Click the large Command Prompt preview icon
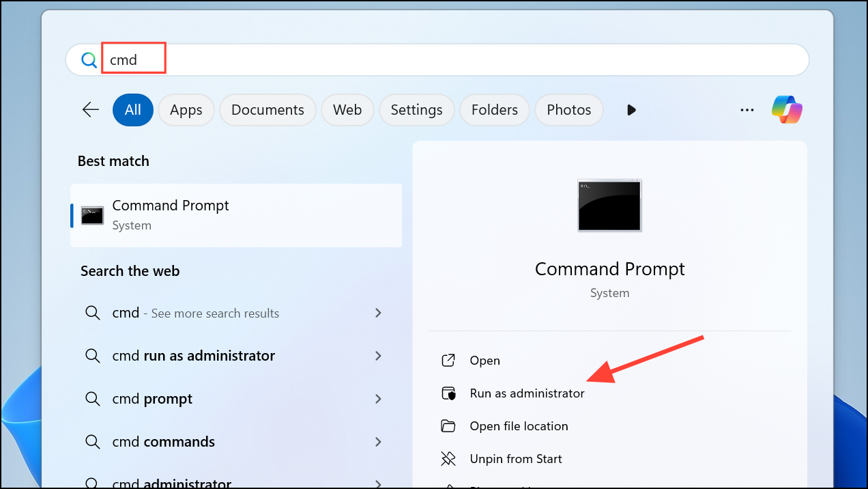 pos(609,205)
